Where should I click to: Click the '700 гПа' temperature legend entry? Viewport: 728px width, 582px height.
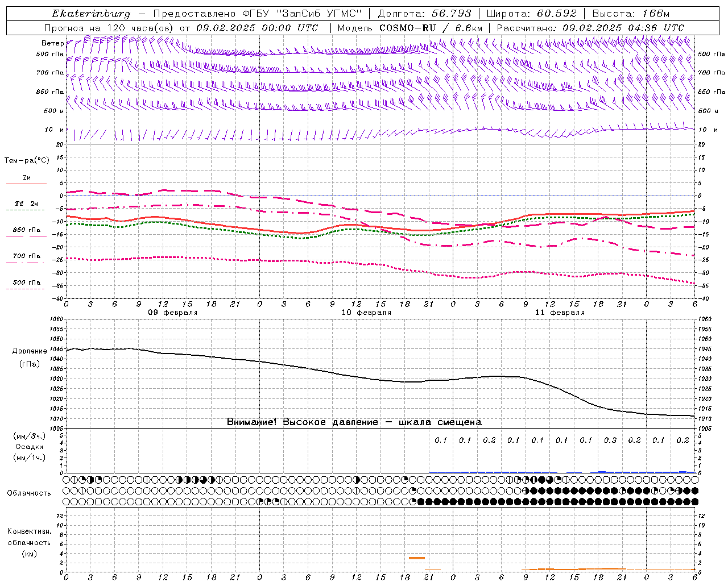(27, 256)
